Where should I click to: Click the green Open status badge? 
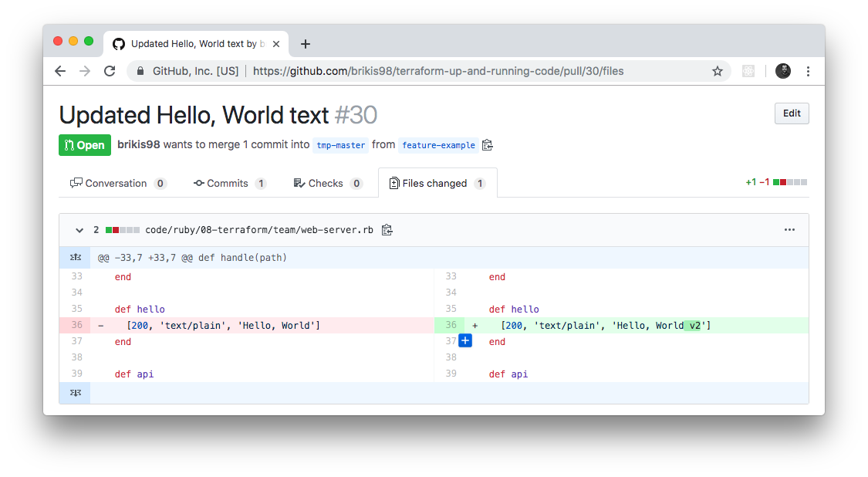[85, 144]
